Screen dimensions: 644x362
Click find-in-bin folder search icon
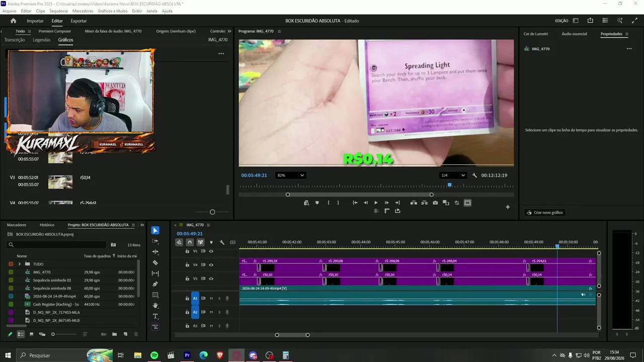click(113, 245)
